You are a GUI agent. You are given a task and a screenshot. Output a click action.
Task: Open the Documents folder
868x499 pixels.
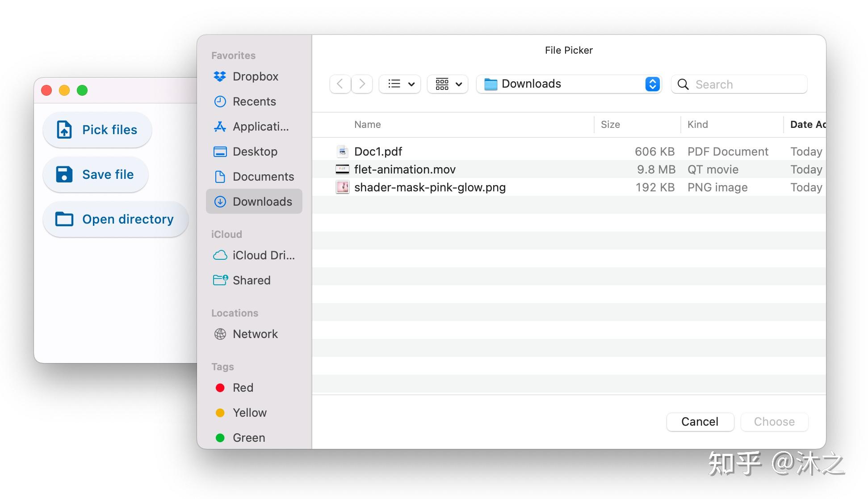pos(263,177)
